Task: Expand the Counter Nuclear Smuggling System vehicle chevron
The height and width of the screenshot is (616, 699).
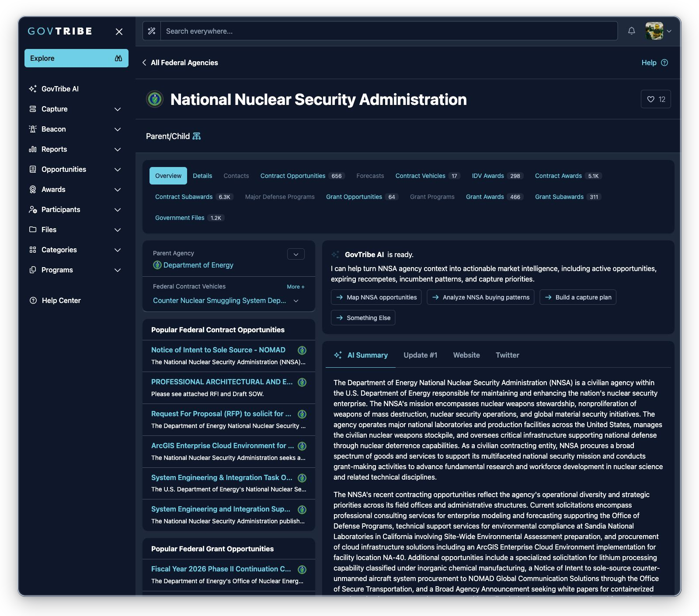Action: 296,301
